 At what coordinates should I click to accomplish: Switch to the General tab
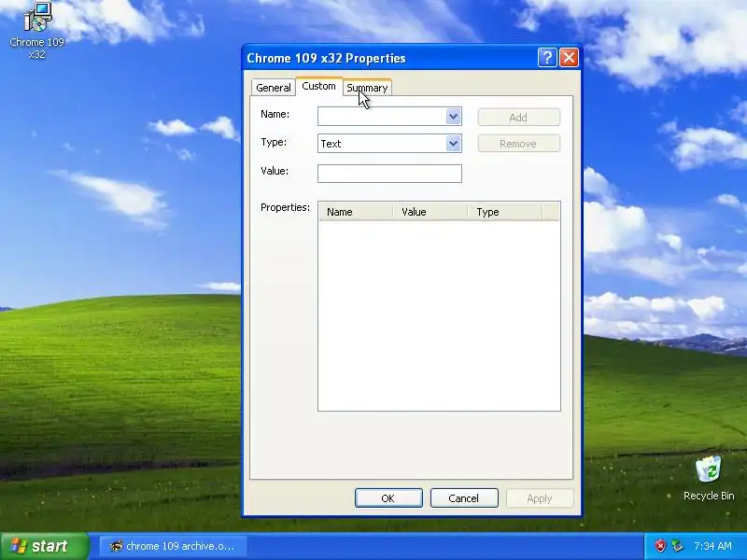click(x=273, y=88)
